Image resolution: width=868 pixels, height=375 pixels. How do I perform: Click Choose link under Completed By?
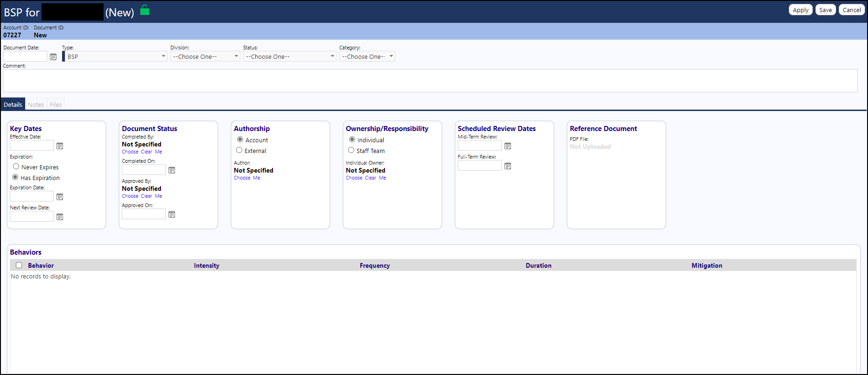coord(130,152)
